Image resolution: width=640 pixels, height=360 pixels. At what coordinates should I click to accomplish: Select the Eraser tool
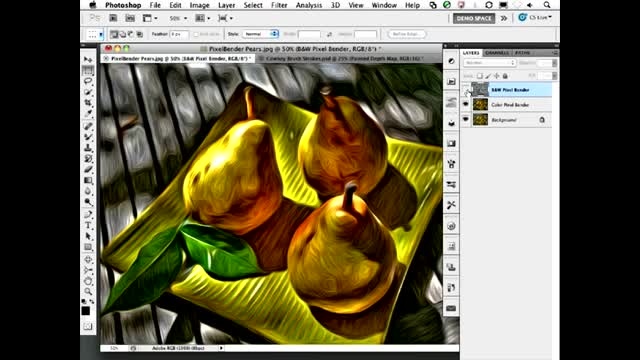pyautogui.click(x=88, y=169)
